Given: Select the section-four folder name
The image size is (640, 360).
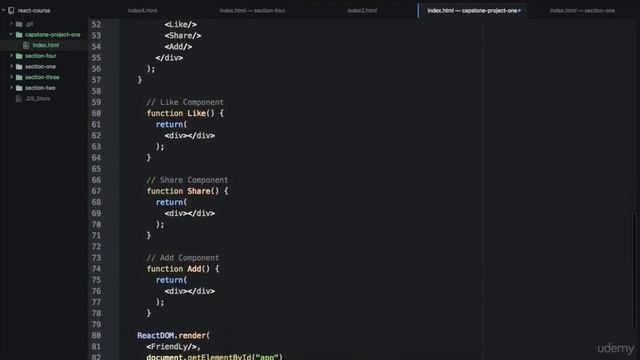Looking at the screenshot, I should pos(40,56).
